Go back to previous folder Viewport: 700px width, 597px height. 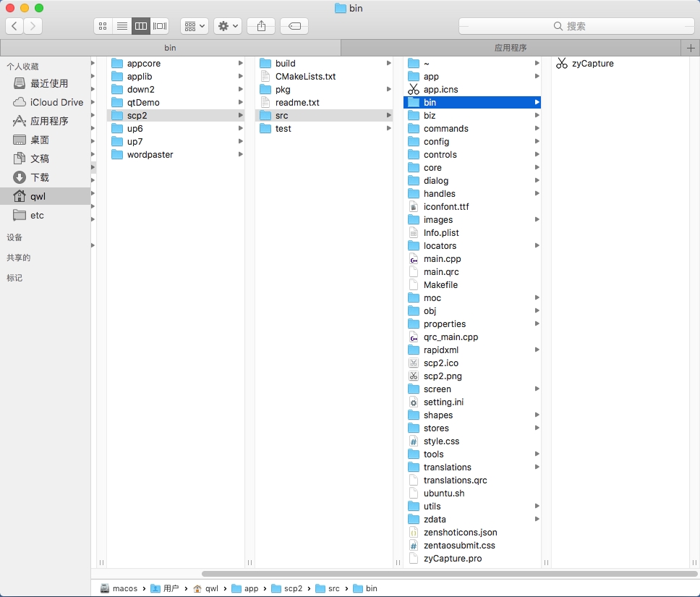(x=14, y=26)
